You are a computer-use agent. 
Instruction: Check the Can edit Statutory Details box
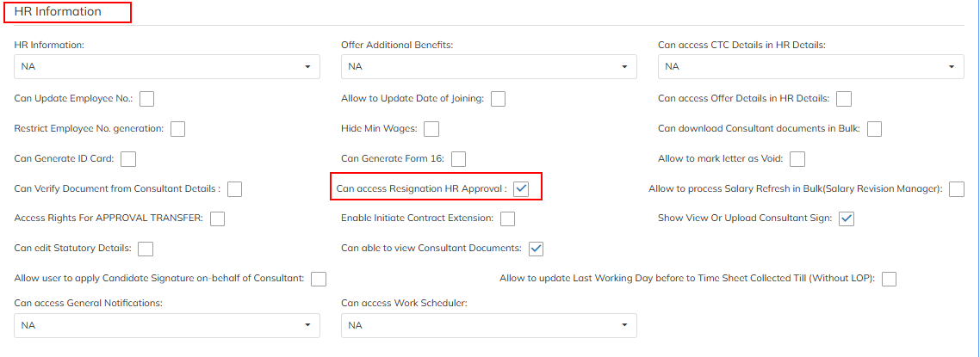(146, 249)
